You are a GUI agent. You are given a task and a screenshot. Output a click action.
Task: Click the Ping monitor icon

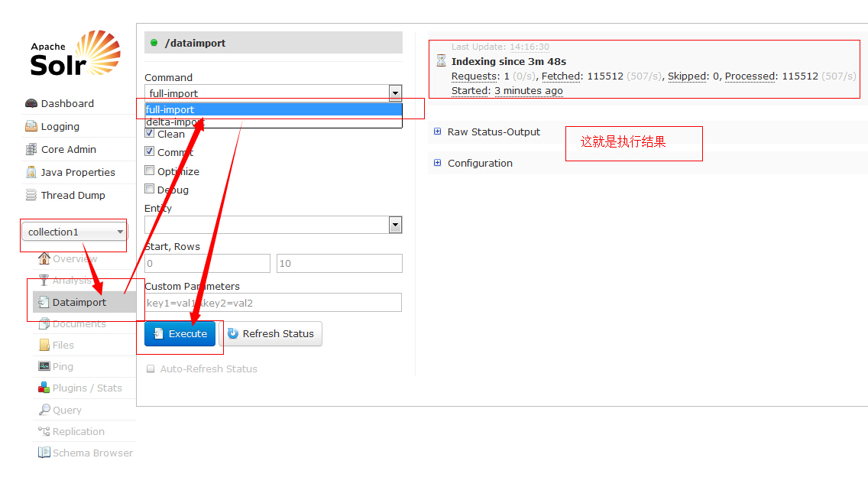(x=44, y=366)
